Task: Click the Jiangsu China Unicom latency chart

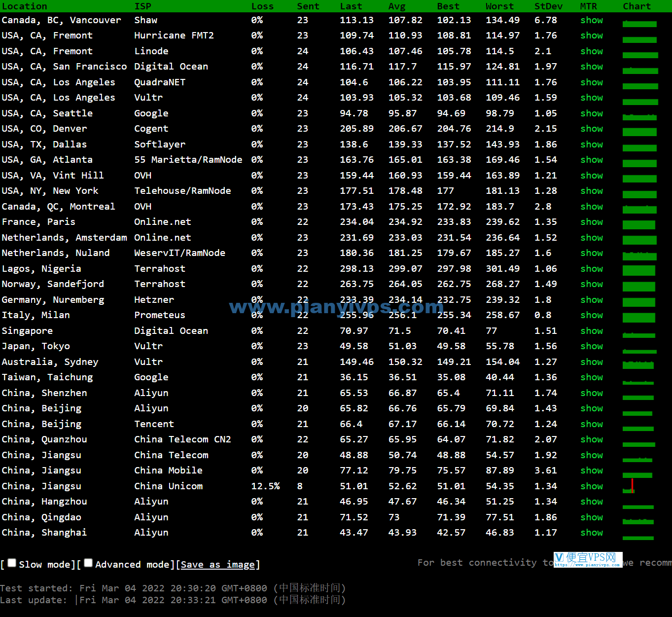Action: coord(629,486)
